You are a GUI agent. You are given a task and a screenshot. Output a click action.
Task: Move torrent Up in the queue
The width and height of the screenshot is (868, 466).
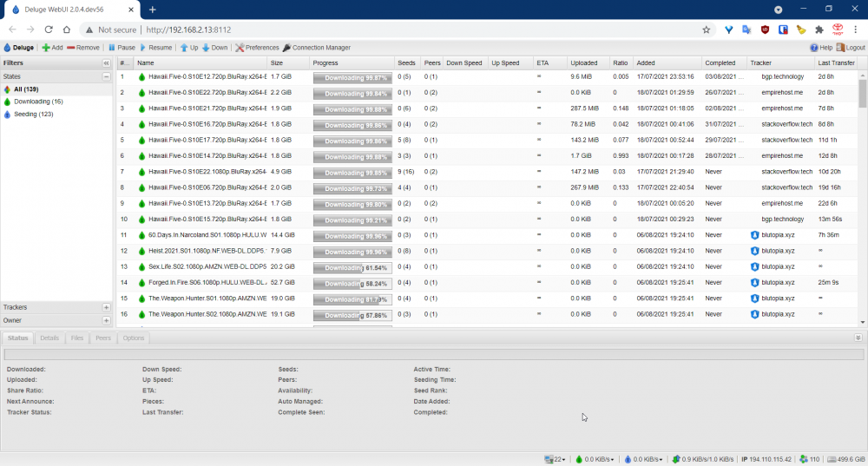point(188,48)
